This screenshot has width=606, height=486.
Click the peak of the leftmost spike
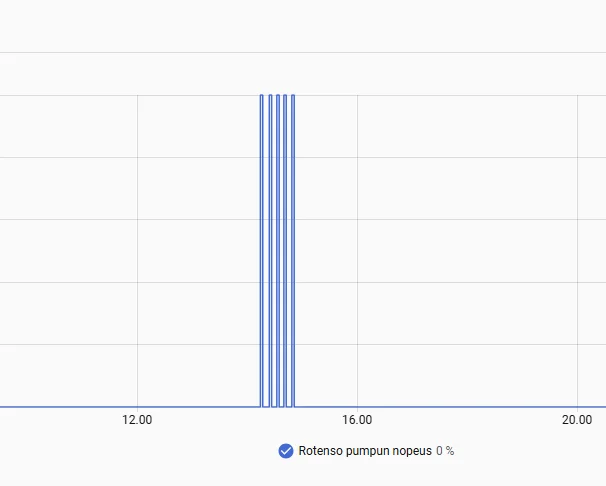(x=262, y=95)
